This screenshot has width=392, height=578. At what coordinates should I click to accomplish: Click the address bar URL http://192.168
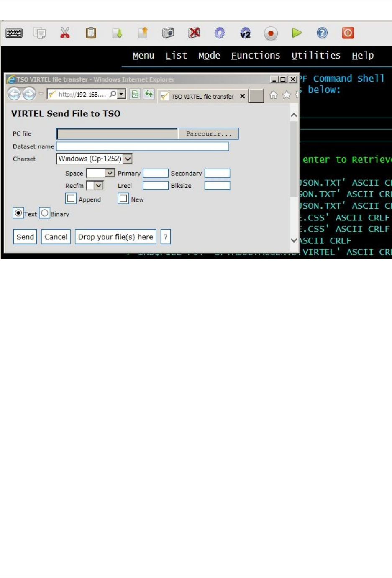click(82, 95)
